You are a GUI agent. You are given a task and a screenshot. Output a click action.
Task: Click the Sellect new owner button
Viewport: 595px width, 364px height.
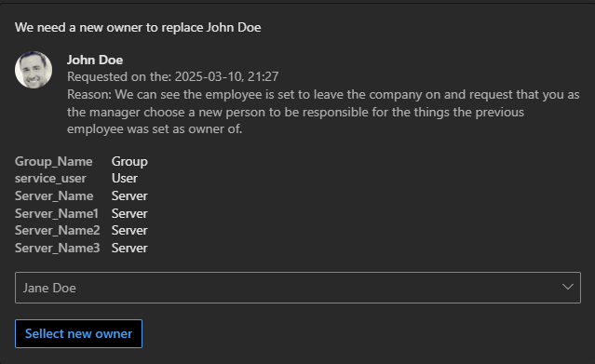pyautogui.click(x=78, y=333)
